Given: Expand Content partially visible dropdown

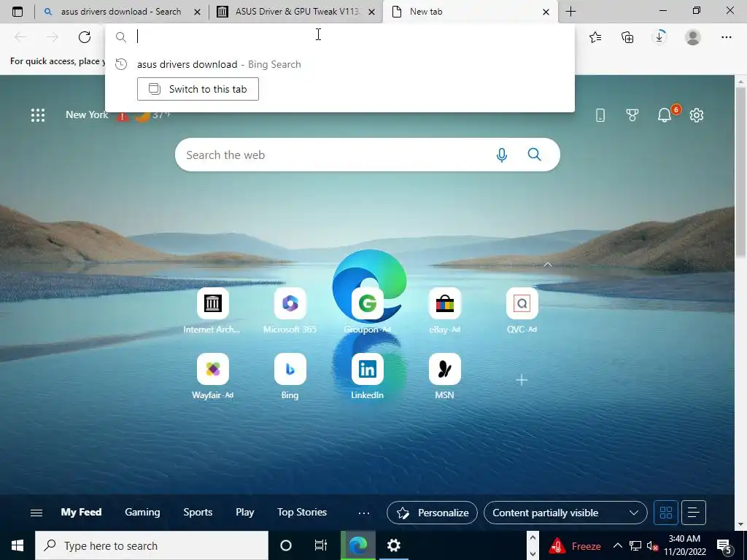Looking at the screenshot, I should tap(565, 513).
